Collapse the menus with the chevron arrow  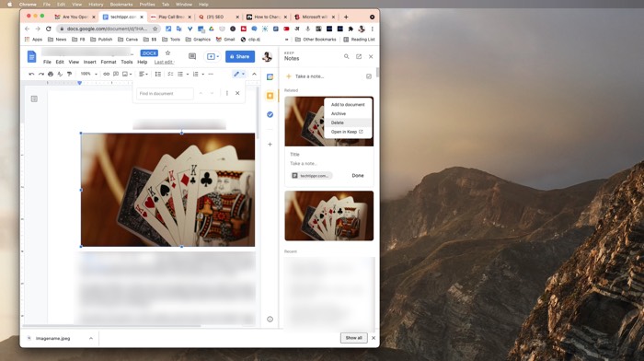pyautogui.click(x=254, y=74)
